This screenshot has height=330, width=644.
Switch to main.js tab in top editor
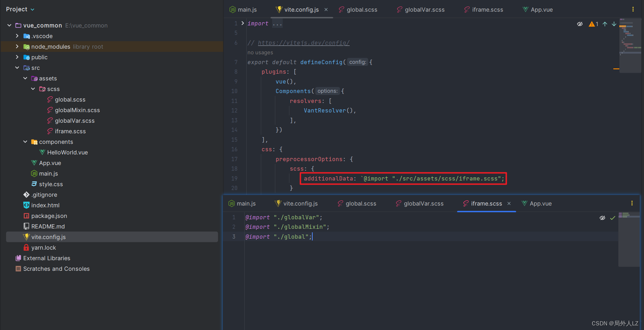point(243,10)
